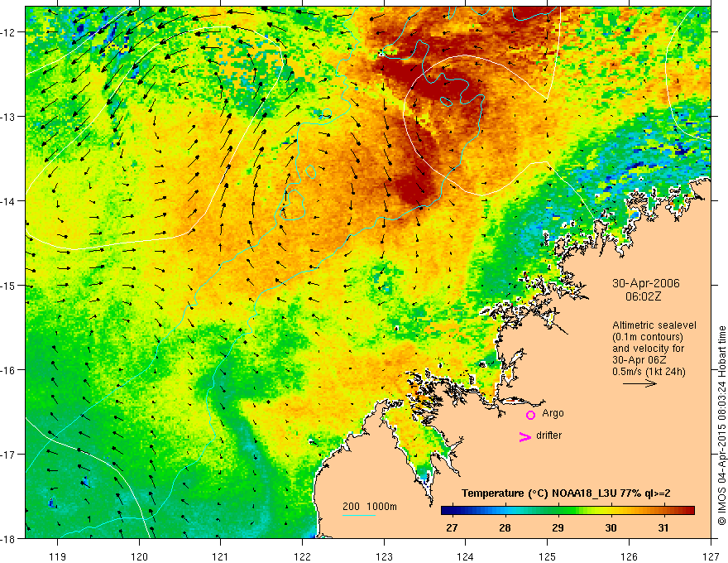
Task: Click the latitude axis label -16
Action: pos(8,370)
